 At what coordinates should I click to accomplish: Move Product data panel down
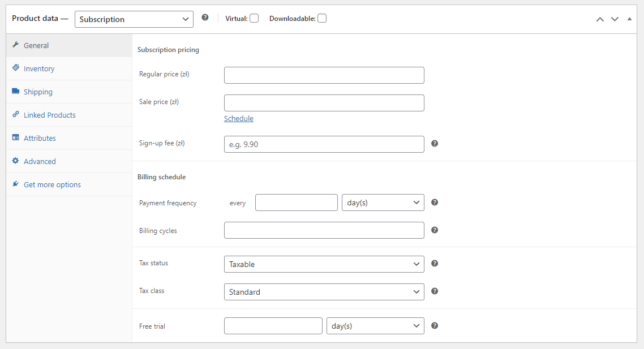(x=615, y=19)
